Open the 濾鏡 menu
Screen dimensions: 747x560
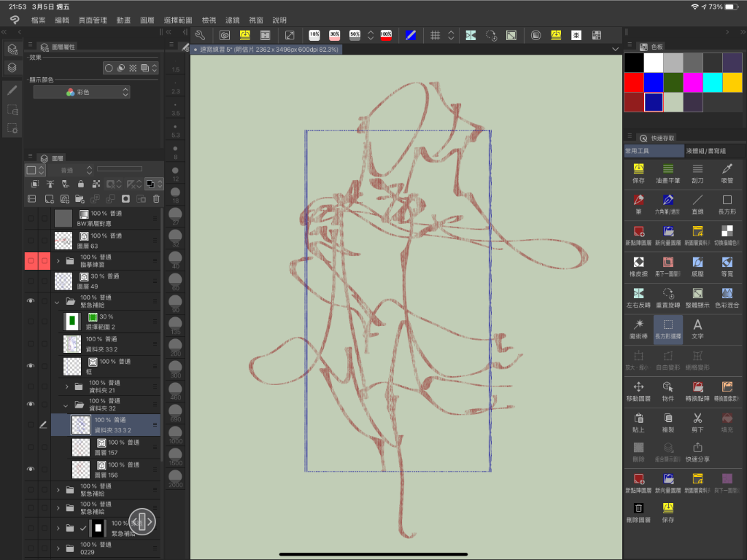(233, 20)
